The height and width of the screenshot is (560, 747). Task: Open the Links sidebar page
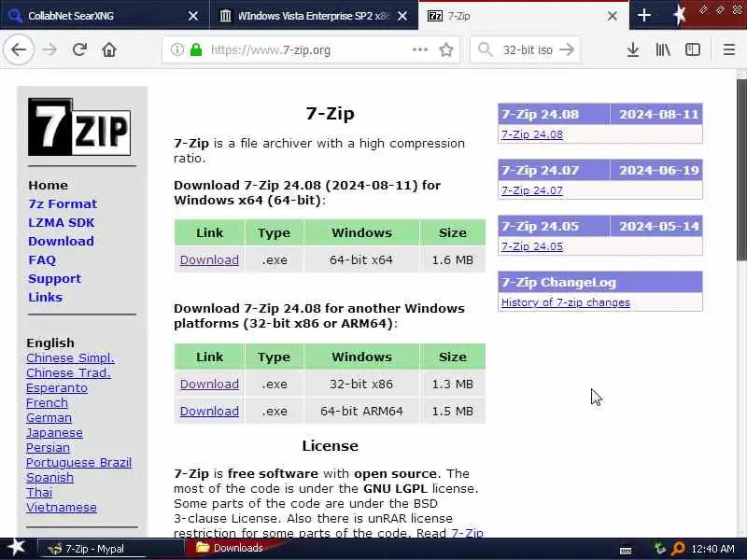45,297
